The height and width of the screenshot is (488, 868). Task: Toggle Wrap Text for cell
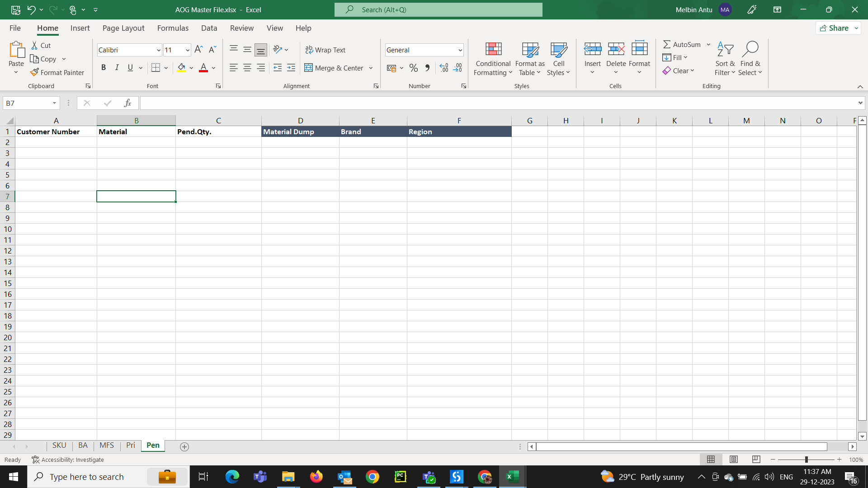pyautogui.click(x=325, y=50)
